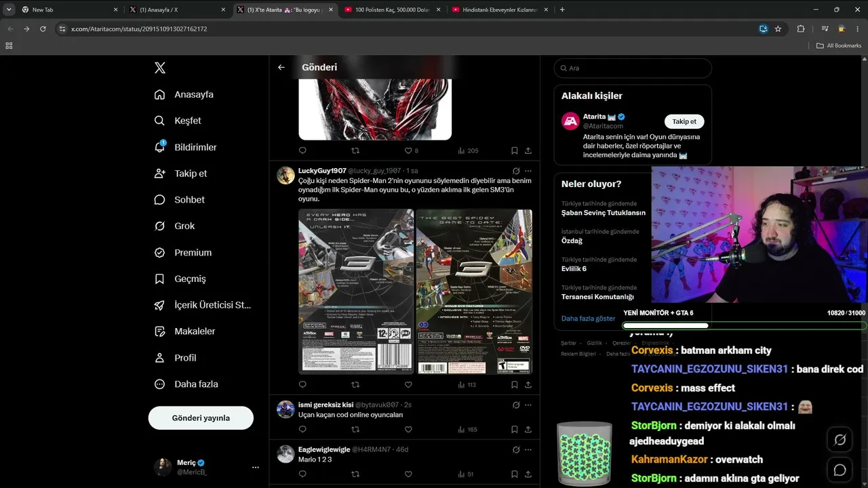The width and height of the screenshot is (868, 488).
Task: Like LuckyGuy1907's post
Action: [x=408, y=384]
